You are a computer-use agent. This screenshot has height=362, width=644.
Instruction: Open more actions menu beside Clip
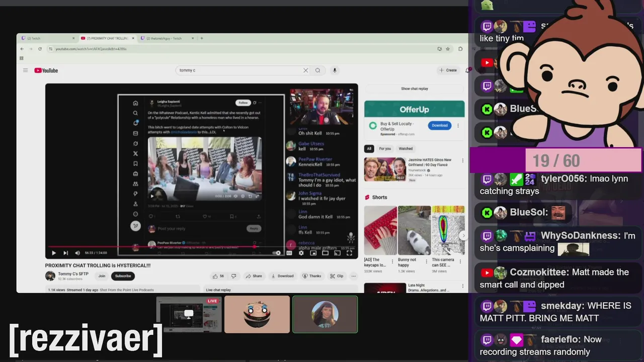click(x=354, y=276)
